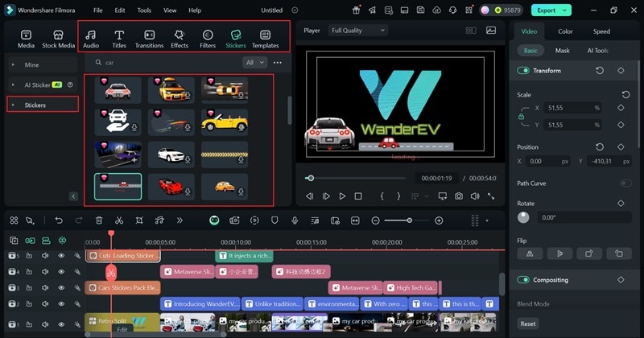Collapse the sticker side panel arrow
The height and width of the screenshot is (338, 644).
tap(73, 196)
